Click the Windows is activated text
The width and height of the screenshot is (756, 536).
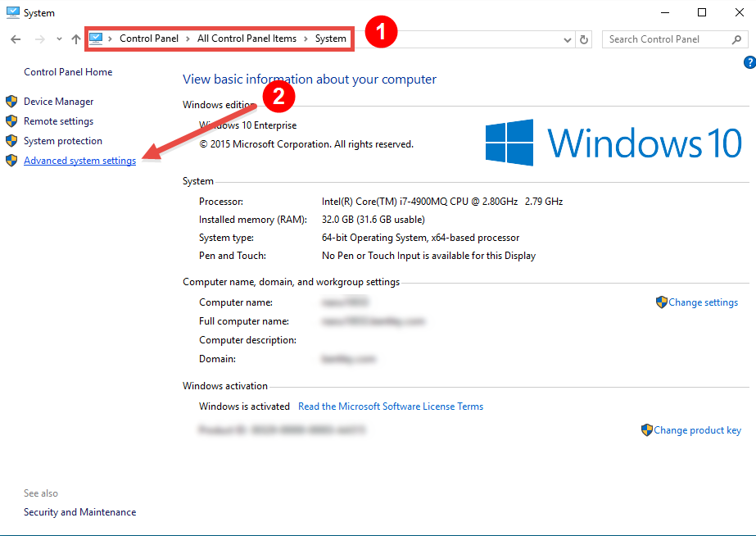[x=244, y=407]
